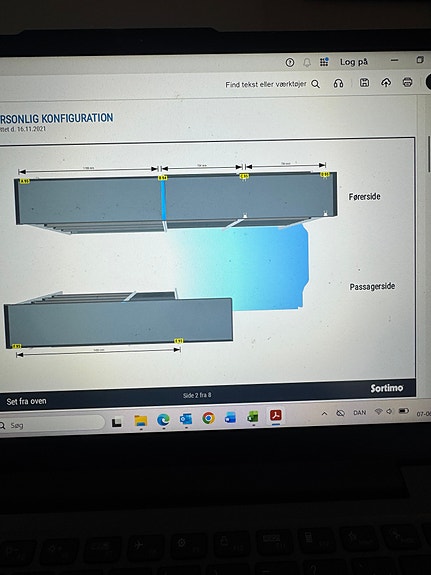
Task: Click the Set fra oven caption
Action: 26,401
